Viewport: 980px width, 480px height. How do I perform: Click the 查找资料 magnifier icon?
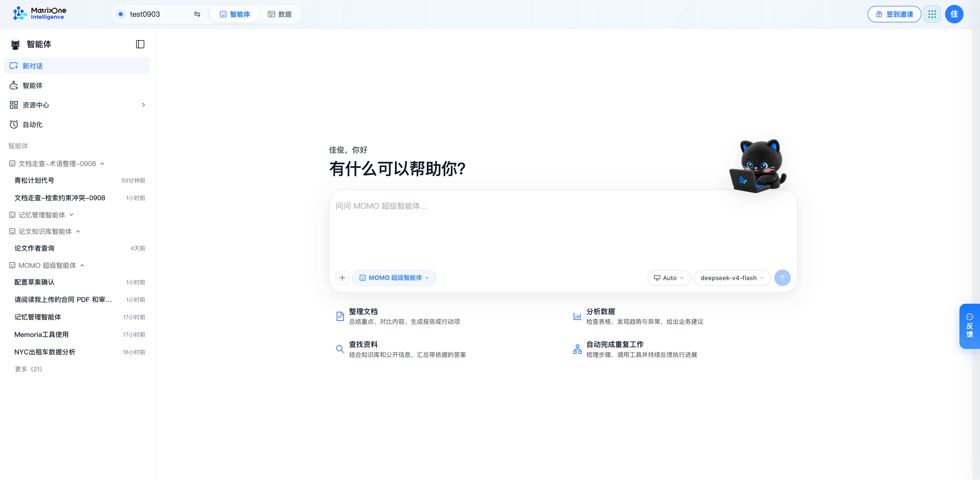340,349
